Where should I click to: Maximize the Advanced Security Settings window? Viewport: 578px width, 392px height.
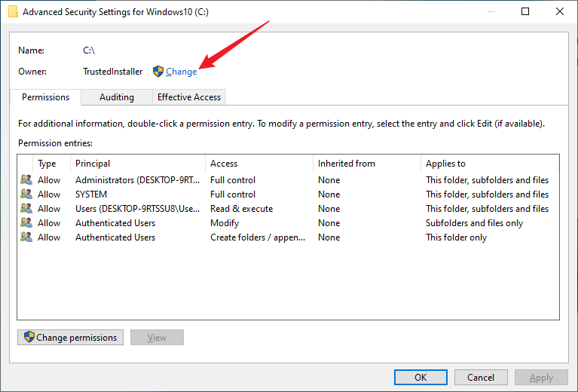click(x=525, y=11)
